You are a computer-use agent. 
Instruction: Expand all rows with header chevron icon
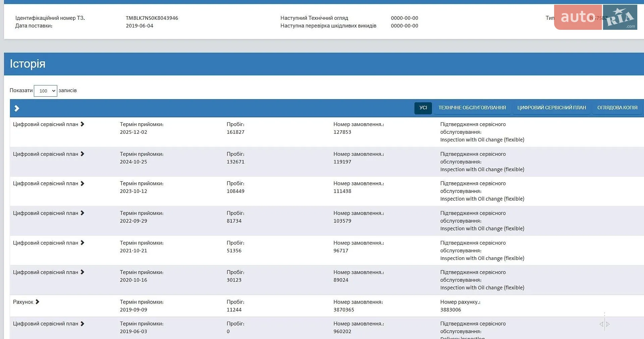point(17,108)
